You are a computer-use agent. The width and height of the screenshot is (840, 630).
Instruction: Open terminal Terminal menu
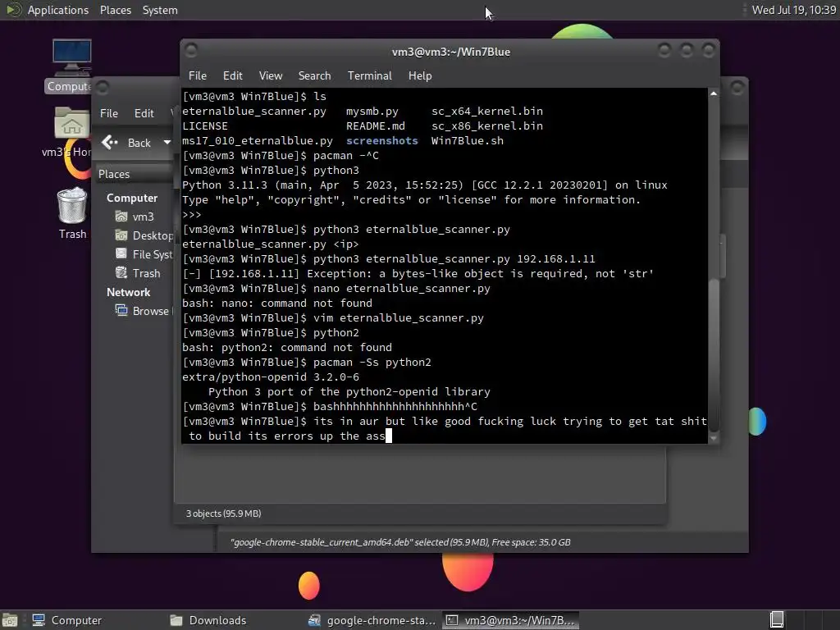(x=370, y=75)
